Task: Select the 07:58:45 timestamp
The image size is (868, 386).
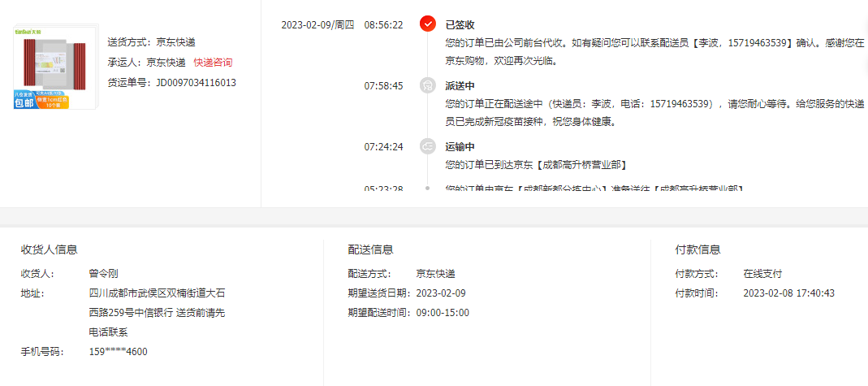Action: click(x=383, y=86)
